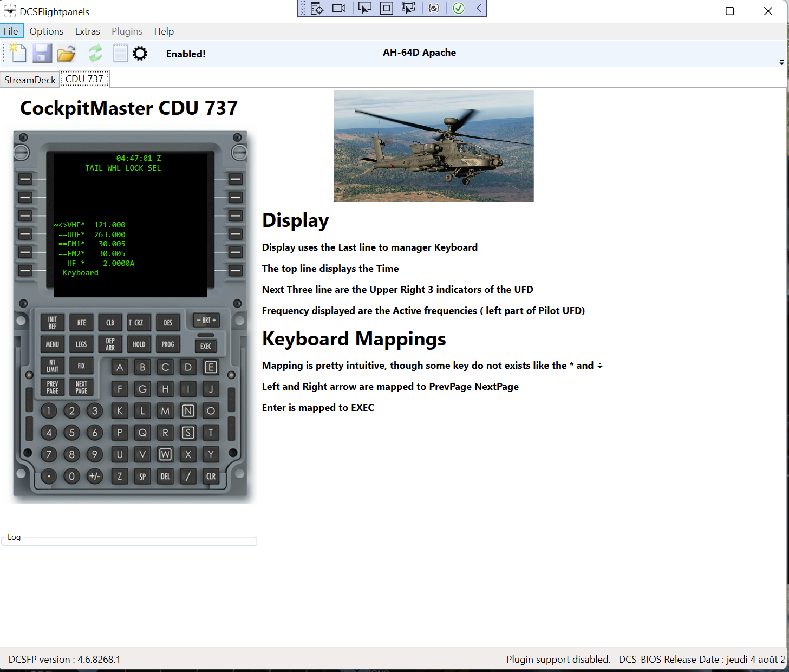Click the FIX key on the CDU
789x672 pixels.
click(x=81, y=366)
